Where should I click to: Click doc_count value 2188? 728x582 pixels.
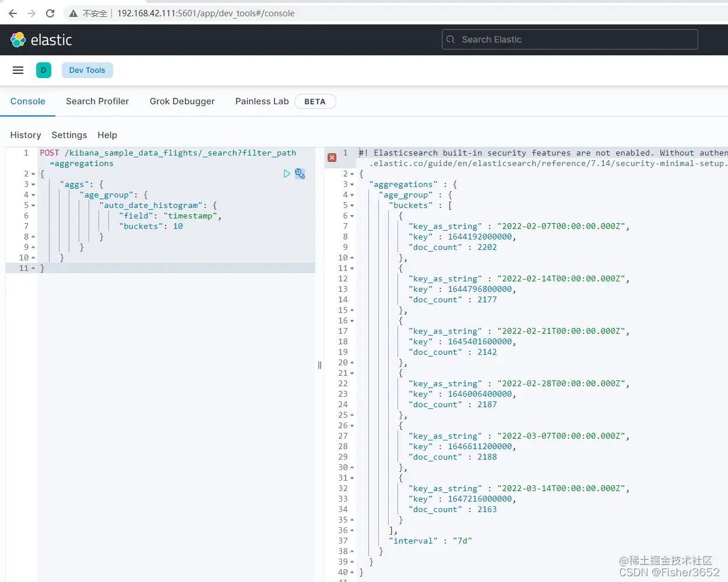coord(487,457)
